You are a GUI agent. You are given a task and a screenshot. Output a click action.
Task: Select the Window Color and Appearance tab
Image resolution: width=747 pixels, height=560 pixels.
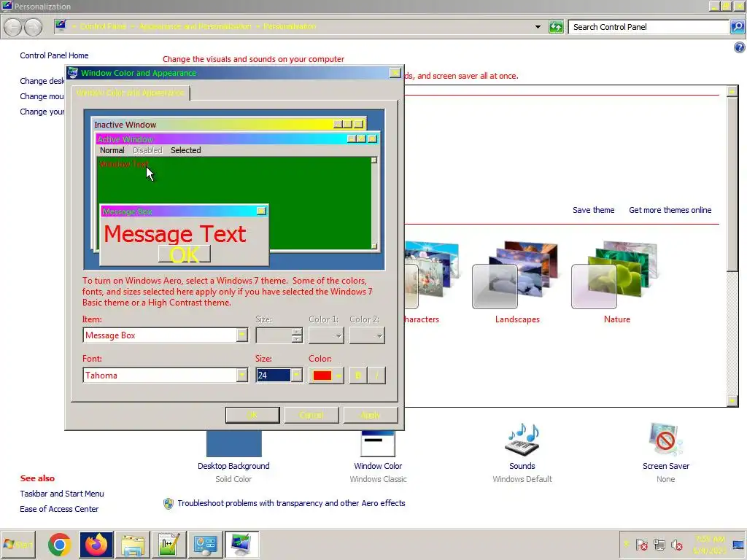point(130,93)
